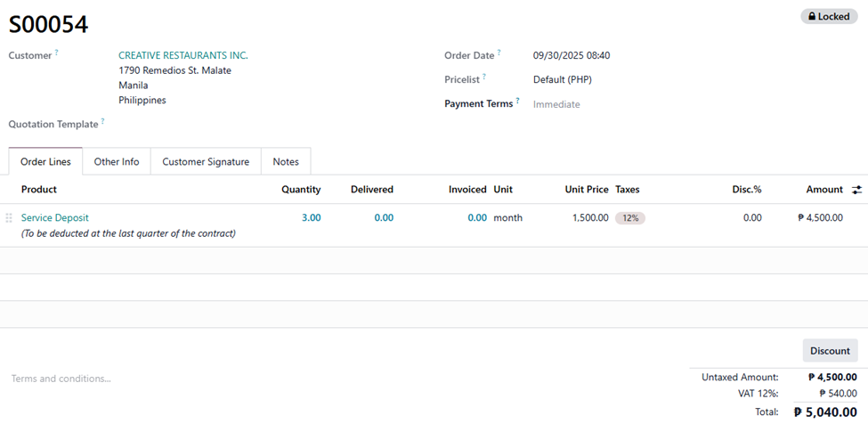Open the CREATIVE RESTAURANTS INC. customer link
This screenshot has width=868, height=440.
(183, 55)
